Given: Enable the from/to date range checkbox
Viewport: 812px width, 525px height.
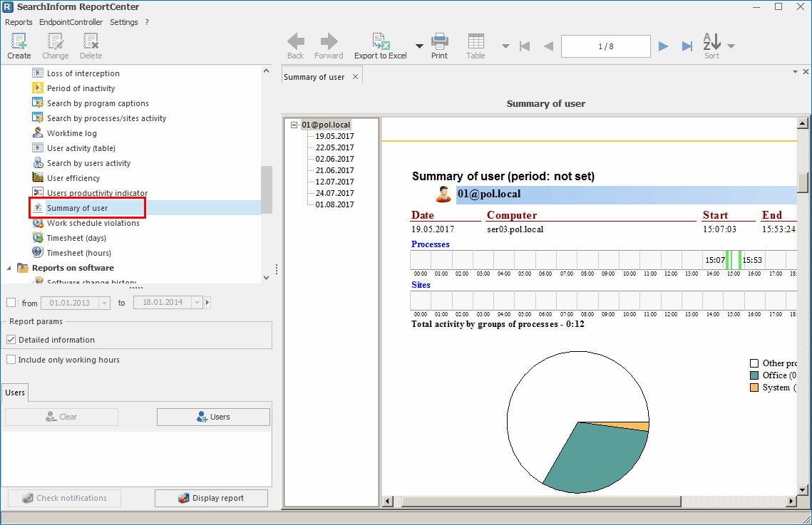Looking at the screenshot, I should coord(11,303).
